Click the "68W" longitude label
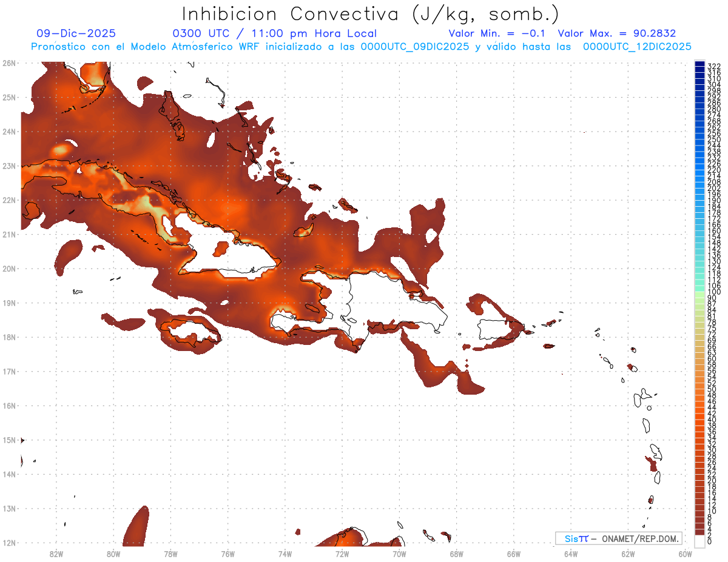The width and height of the screenshot is (728, 562). click(x=457, y=553)
